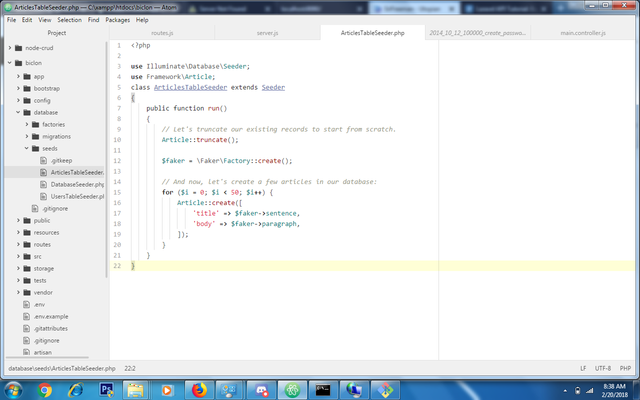Click the .gitkeep file icon
Image resolution: width=640 pixels, height=400 pixels.
point(44,160)
